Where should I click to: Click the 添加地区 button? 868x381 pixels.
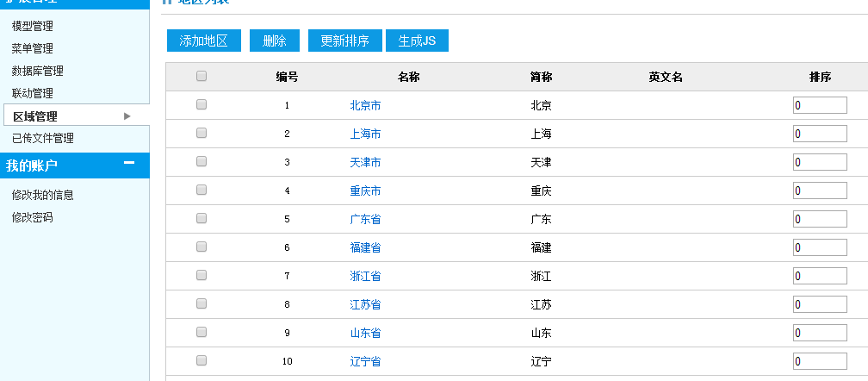pyautogui.click(x=203, y=41)
